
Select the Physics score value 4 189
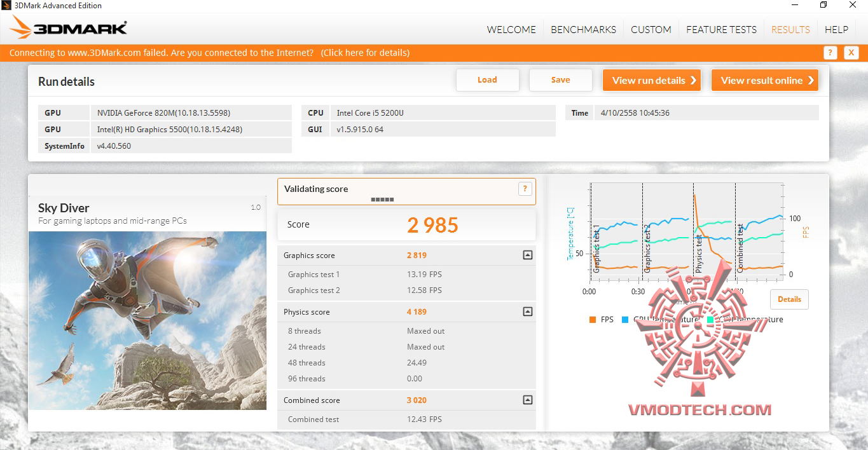tap(417, 312)
